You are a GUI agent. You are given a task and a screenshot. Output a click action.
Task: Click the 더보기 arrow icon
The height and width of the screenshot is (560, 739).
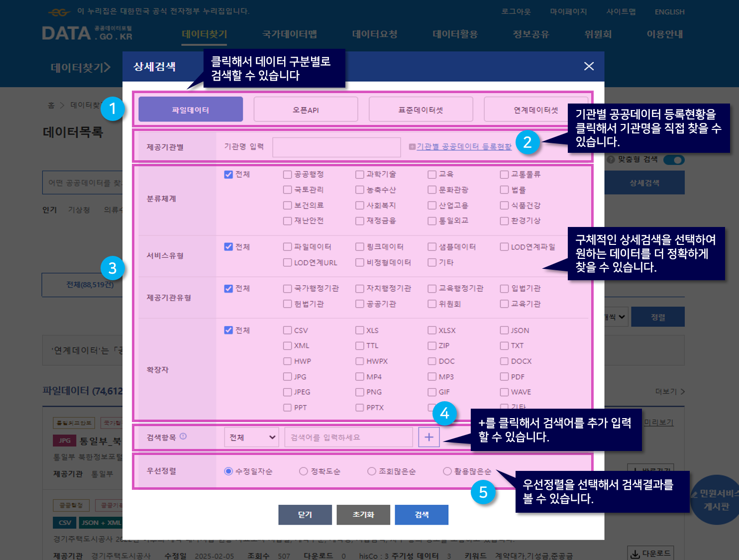tap(683, 392)
